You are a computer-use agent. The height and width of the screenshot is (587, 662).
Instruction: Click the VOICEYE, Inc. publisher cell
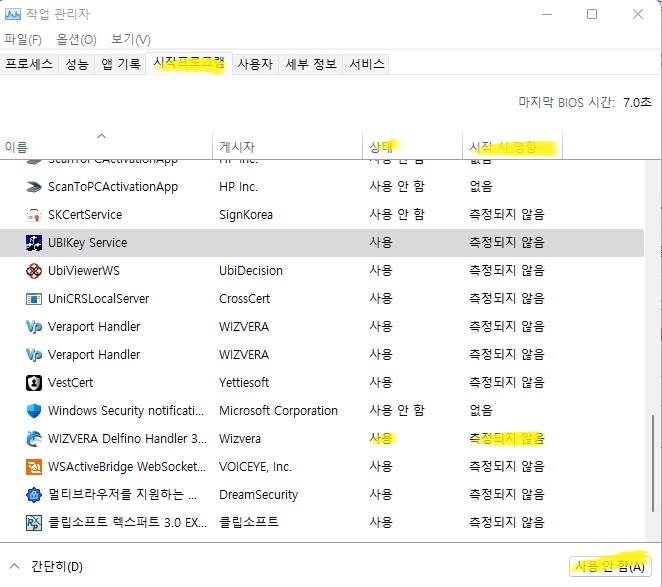tap(255, 467)
